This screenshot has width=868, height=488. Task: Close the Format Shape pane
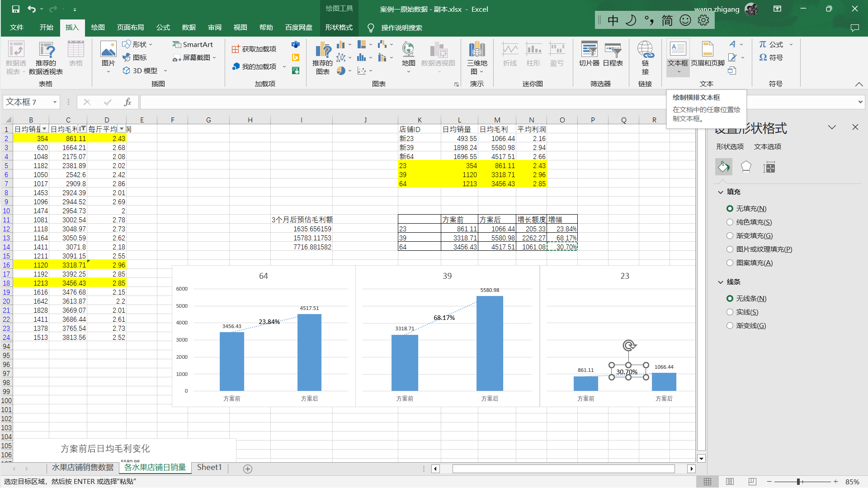tap(855, 127)
